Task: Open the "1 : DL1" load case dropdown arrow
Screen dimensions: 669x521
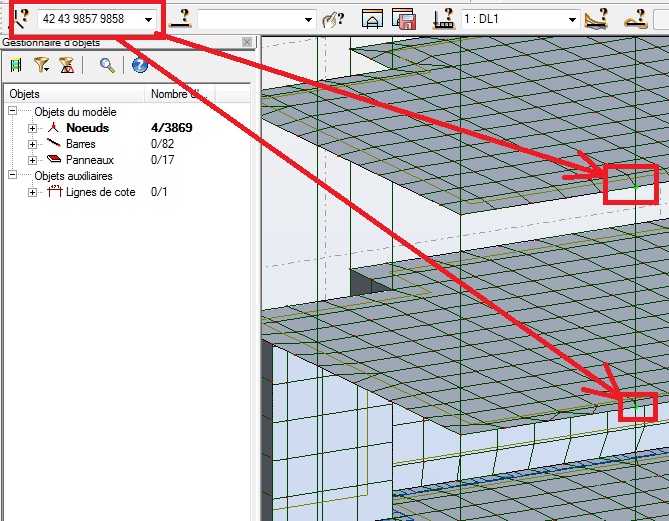Action: pos(572,20)
